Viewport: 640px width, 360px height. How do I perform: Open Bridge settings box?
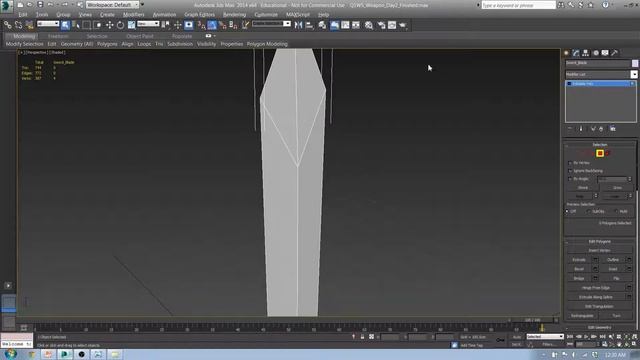click(x=595, y=279)
